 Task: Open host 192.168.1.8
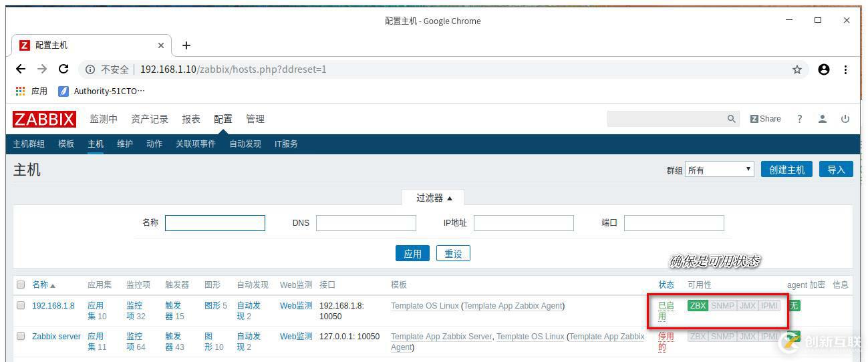pos(53,306)
